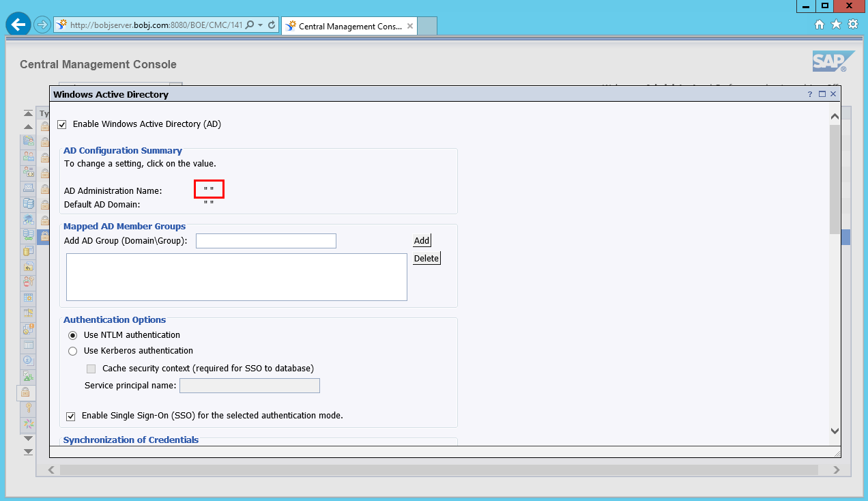Click the Synchronization of Credentials heading
Image resolution: width=868 pixels, height=501 pixels.
pos(131,440)
